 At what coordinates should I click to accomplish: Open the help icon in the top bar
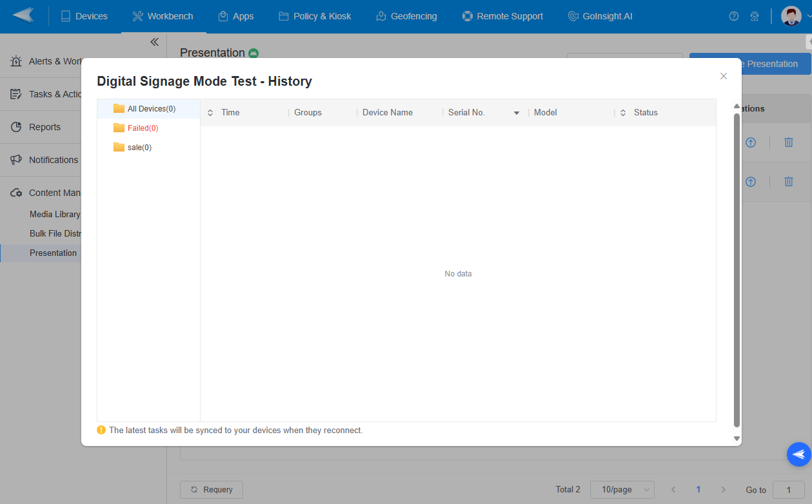coord(733,16)
